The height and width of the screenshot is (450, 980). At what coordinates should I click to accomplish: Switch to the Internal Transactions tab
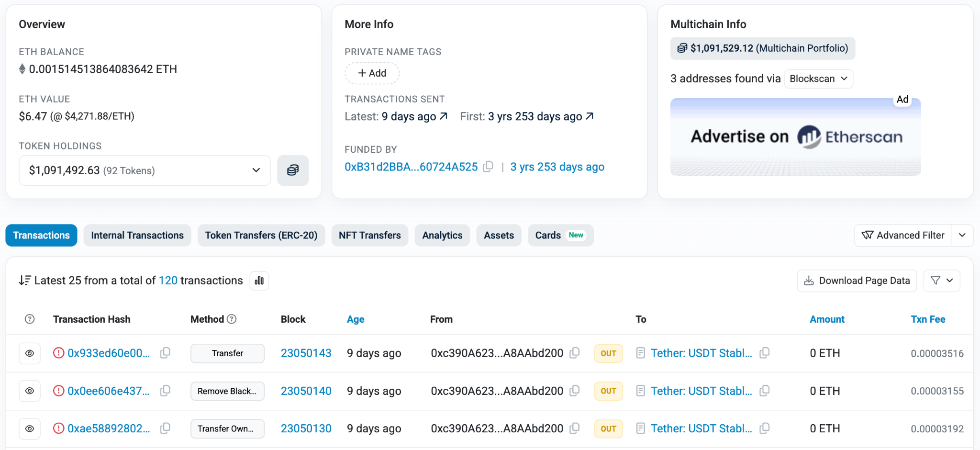(137, 236)
